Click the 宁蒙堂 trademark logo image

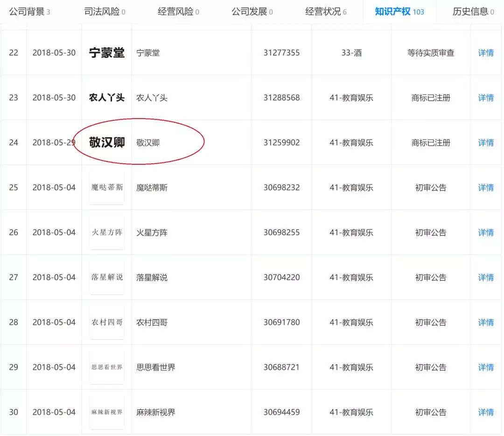(107, 53)
